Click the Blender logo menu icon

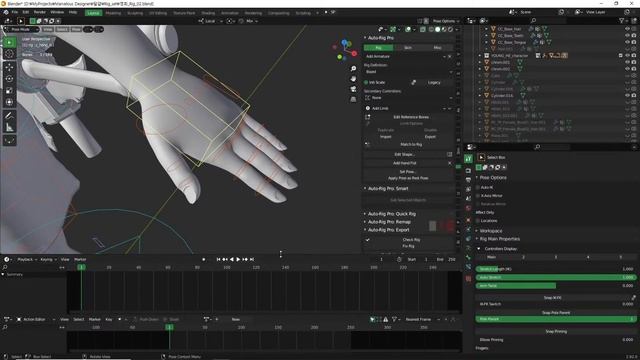coord(5,12)
